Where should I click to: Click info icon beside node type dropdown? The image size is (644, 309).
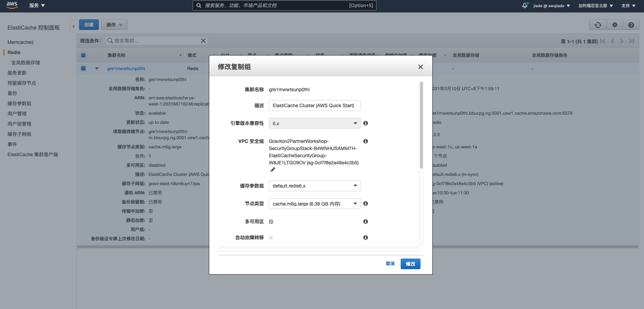tap(365, 204)
